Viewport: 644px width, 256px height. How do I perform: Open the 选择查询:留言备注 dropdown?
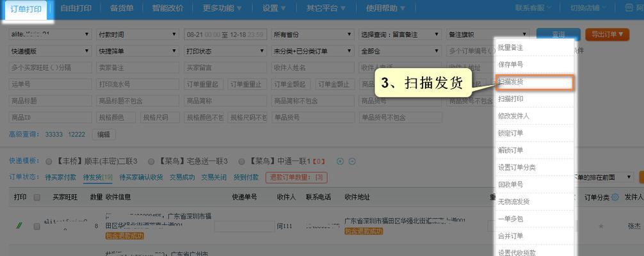[401, 35]
